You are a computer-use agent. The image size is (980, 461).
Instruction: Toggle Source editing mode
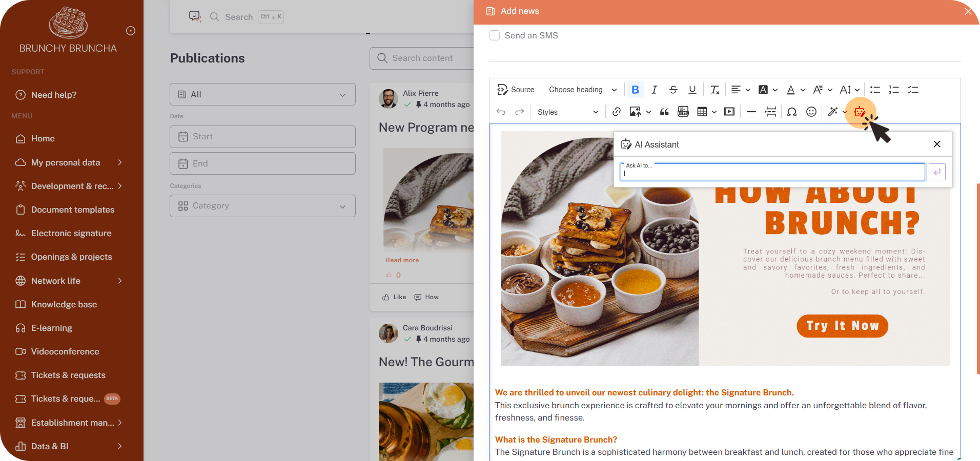(516, 90)
